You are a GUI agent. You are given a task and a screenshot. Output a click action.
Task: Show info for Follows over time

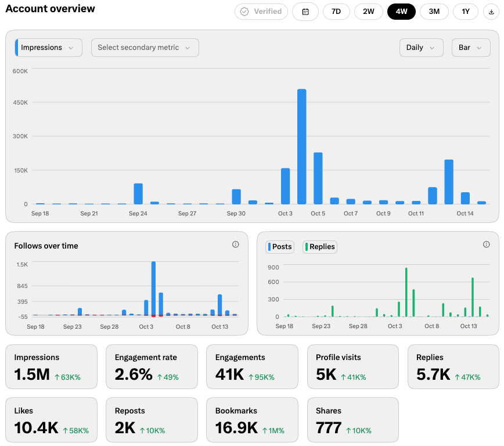[x=236, y=244]
